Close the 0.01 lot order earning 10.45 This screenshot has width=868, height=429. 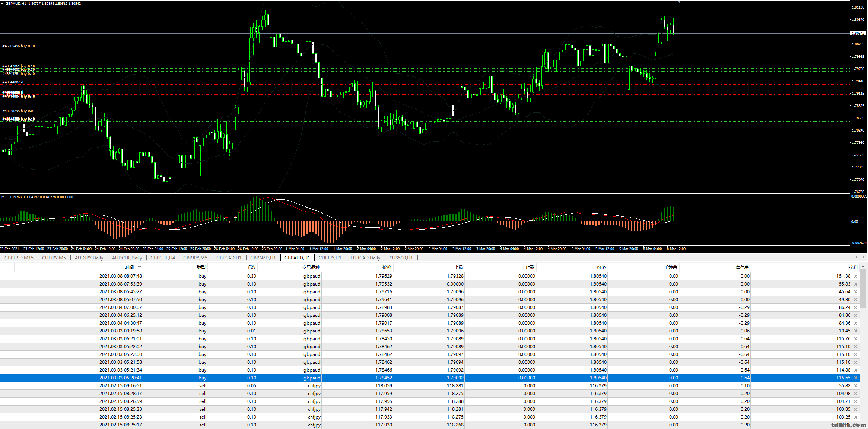pos(856,331)
